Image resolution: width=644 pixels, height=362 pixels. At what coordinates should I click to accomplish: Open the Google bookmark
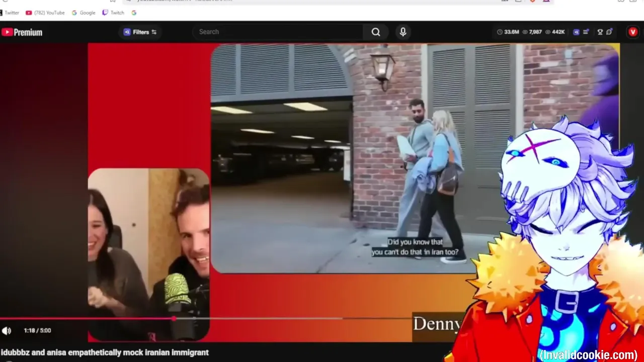tap(84, 13)
